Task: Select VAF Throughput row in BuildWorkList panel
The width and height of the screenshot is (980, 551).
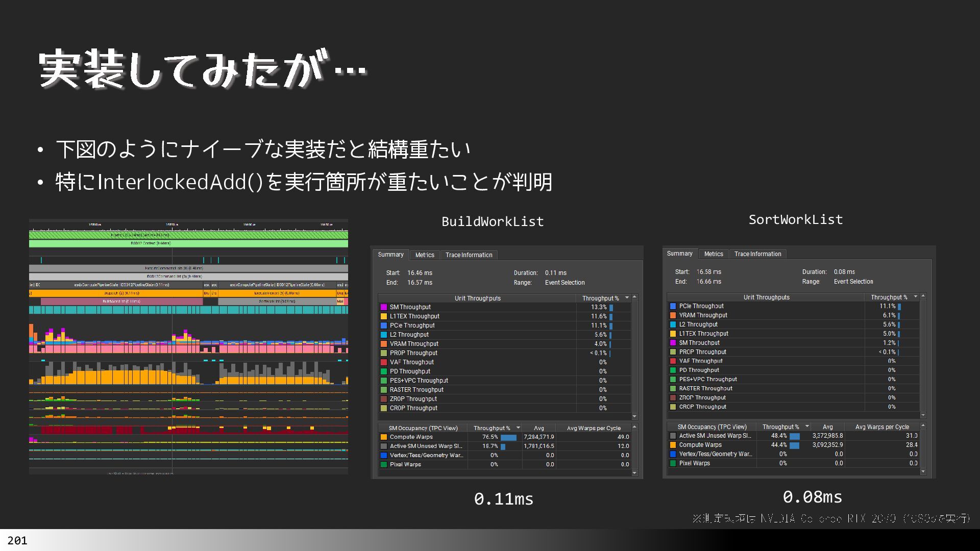Action: (505, 362)
